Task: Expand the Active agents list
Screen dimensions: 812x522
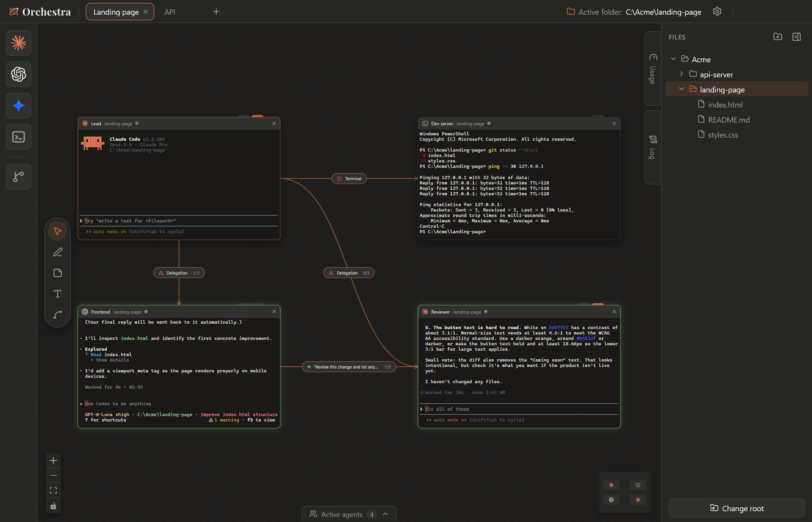Action: point(349,514)
